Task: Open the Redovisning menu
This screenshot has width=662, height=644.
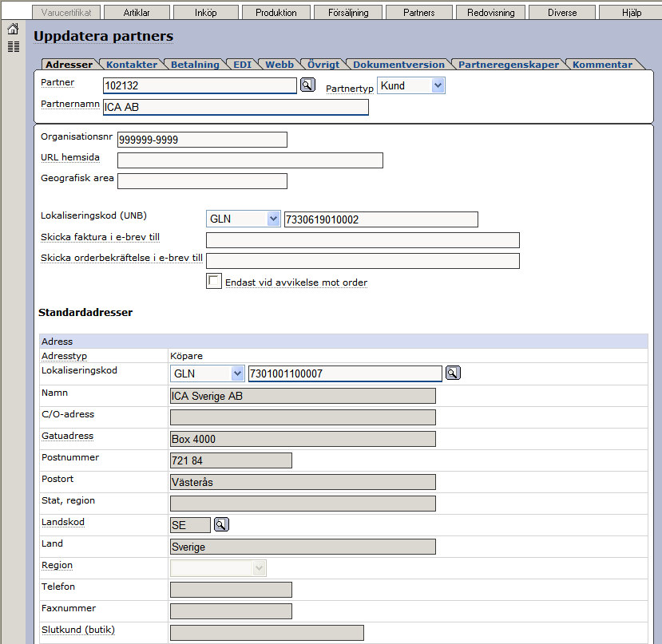Action: tap(491, 13)
